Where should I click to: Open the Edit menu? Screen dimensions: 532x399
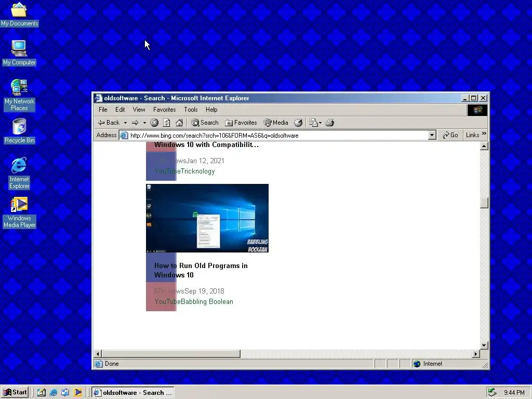(x=120, y=110)
